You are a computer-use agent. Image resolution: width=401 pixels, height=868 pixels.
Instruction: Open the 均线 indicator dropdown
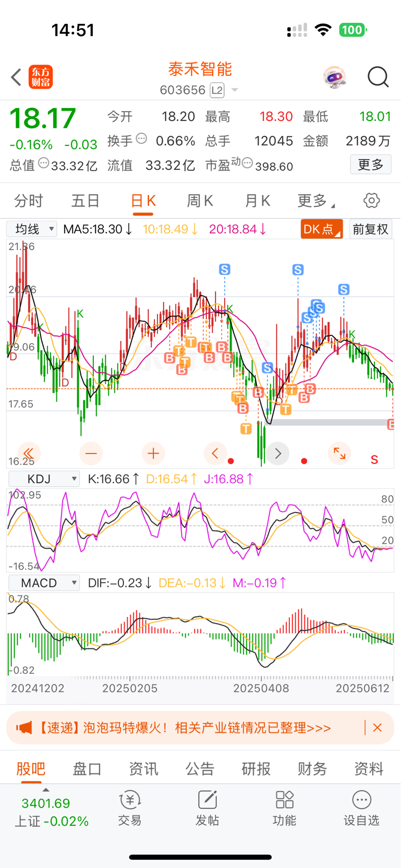(32, 229)
